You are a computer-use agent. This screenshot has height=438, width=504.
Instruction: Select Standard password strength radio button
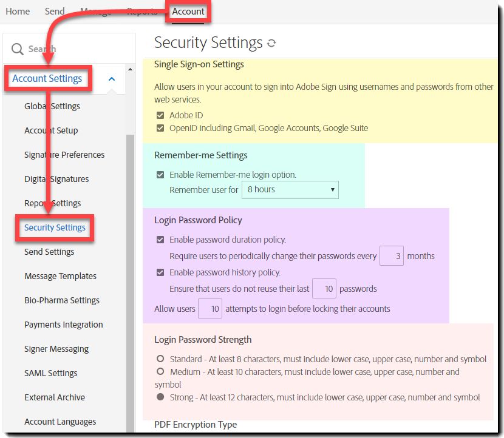[160, 359]
